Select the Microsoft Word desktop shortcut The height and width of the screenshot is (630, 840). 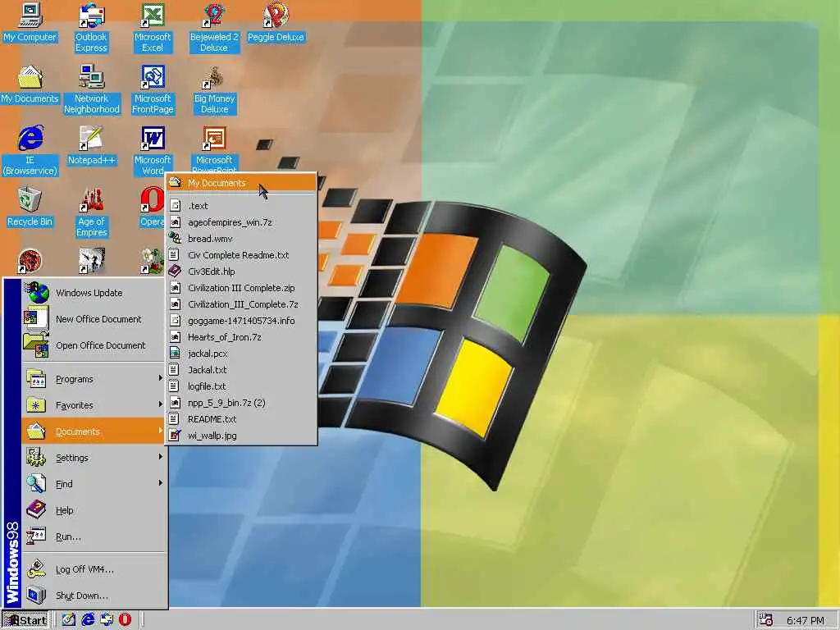(x=153, y=151)
